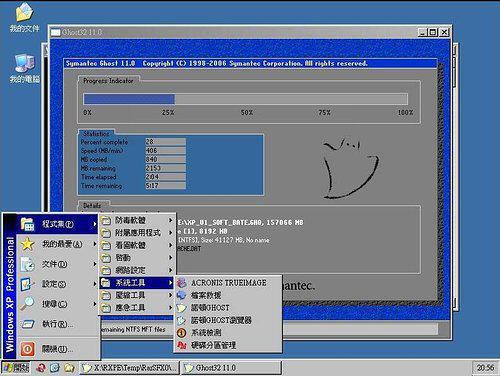Click the 文件 documents icon in Start menu
Image resolution: width=500 pixels, height=376 pixels.
(x=27, y=264)
